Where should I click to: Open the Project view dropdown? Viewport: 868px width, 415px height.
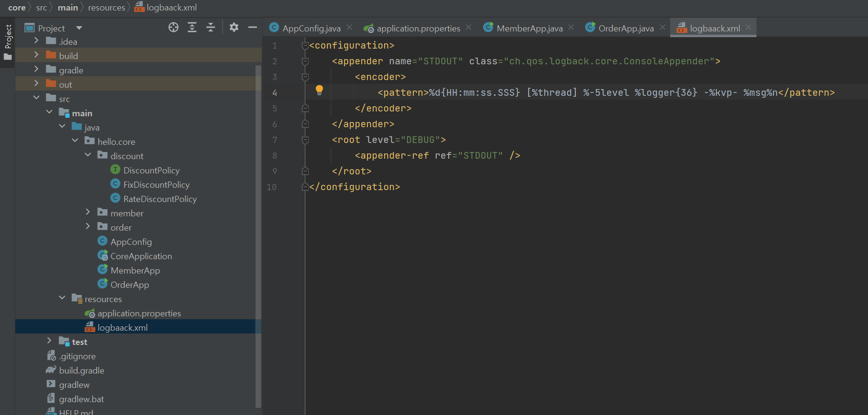coord(79,28)
